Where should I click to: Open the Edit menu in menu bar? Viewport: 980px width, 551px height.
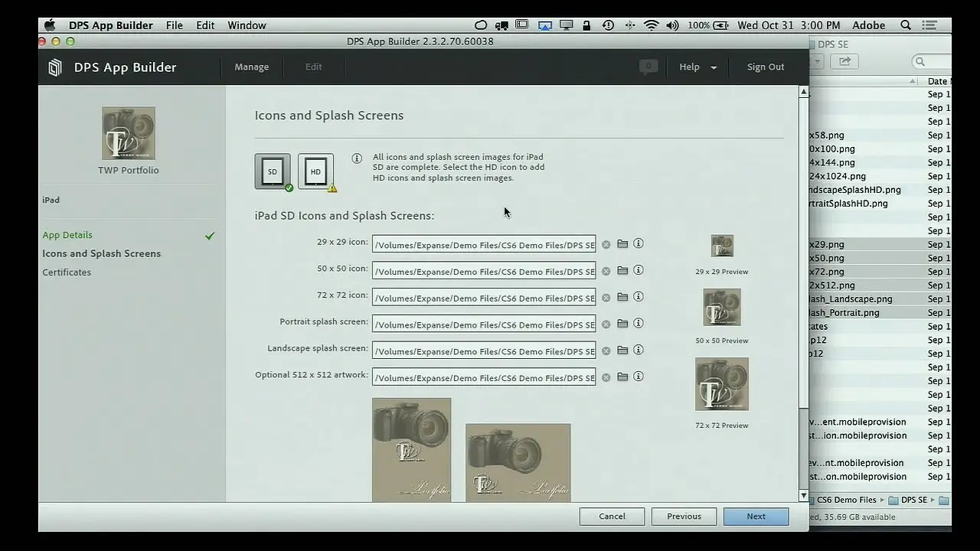(x=205, y=25)
